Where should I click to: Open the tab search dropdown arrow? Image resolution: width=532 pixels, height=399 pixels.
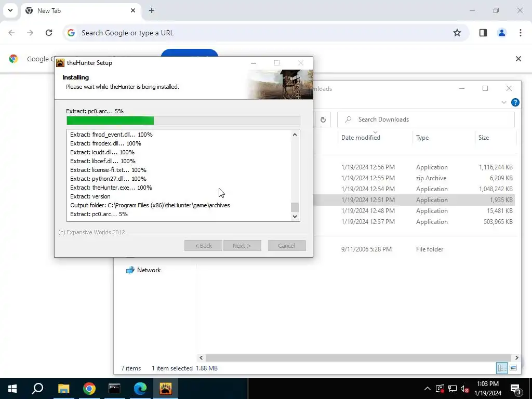pyautogui.click(x=10, y=10)
